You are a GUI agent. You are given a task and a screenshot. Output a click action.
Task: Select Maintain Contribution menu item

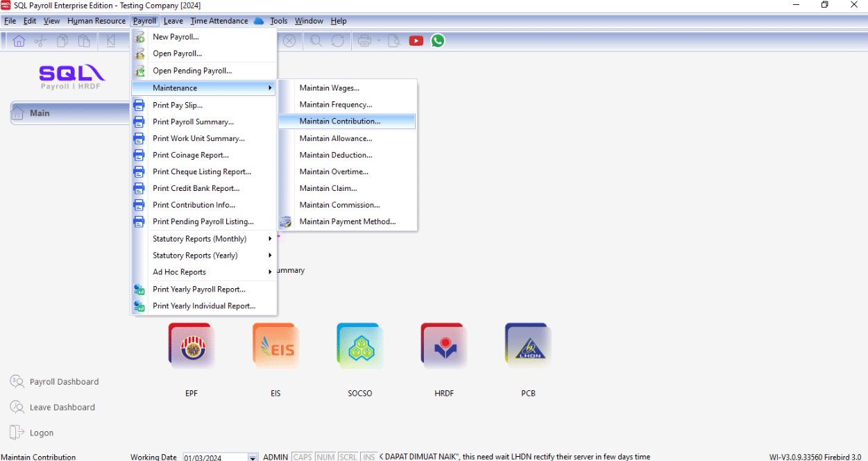pyautogui.click(x=340, y=121)
